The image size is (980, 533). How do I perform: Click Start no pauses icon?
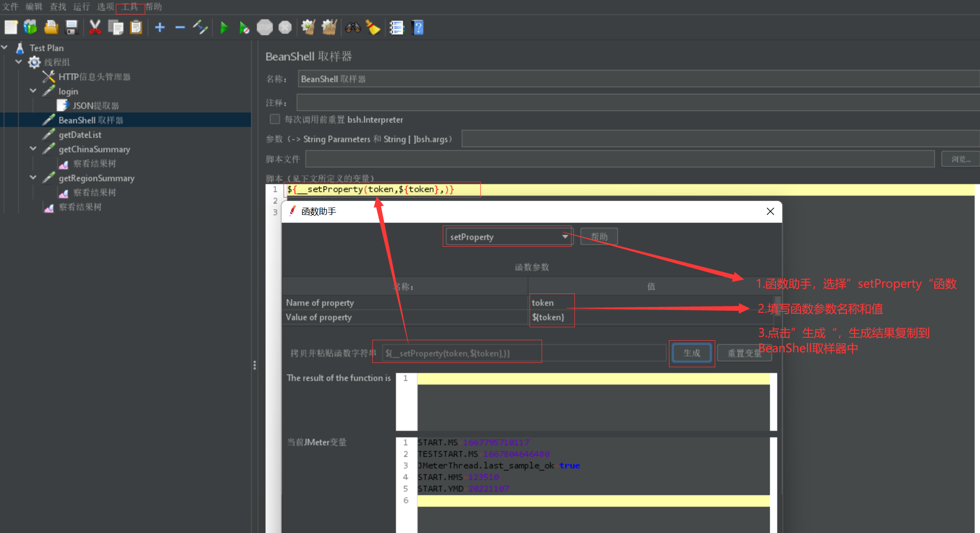click(x=244, y=27)
